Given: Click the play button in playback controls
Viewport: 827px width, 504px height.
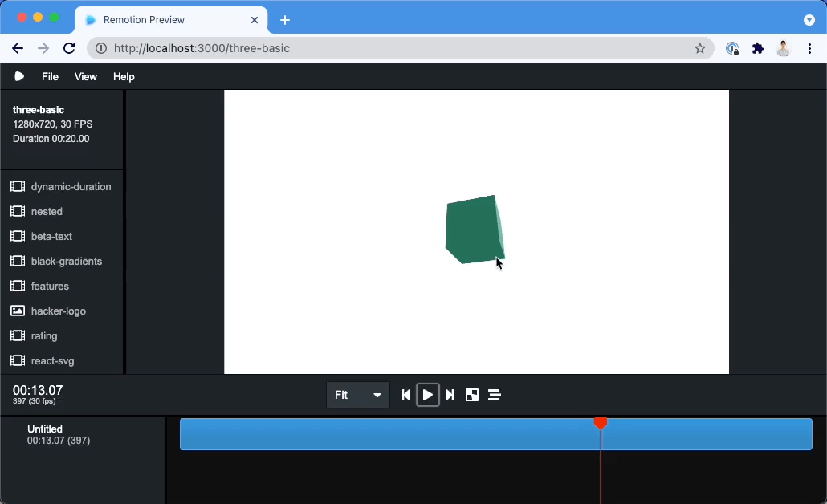Looking at the screenshot, I should pos(428,395).
